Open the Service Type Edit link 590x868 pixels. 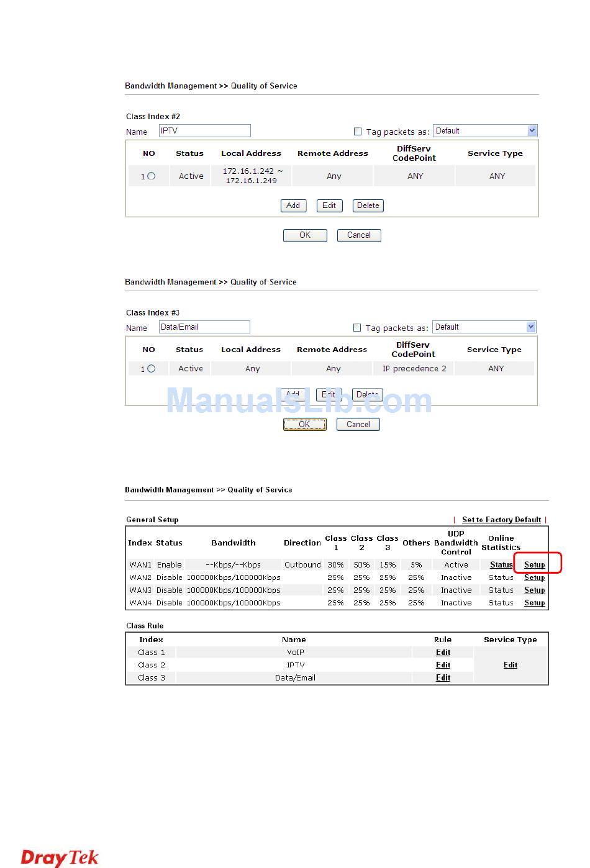[510, 665]
